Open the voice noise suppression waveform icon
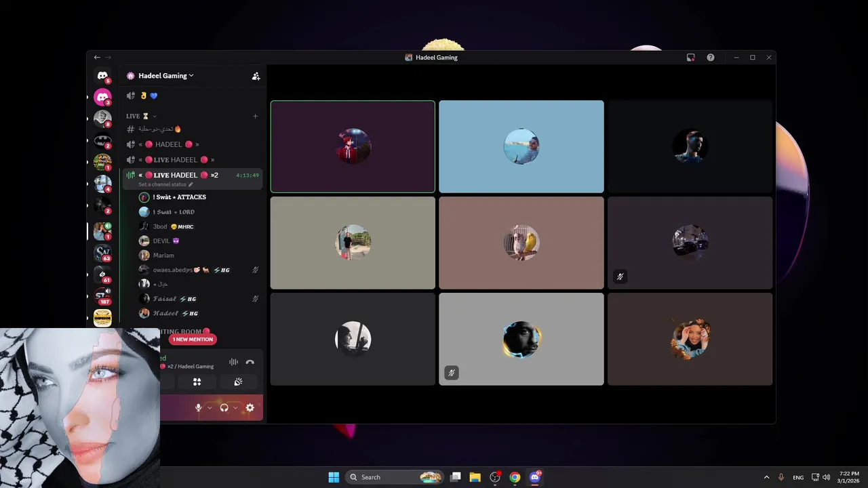This screenshot has height=488, width=868. (233, 362)
